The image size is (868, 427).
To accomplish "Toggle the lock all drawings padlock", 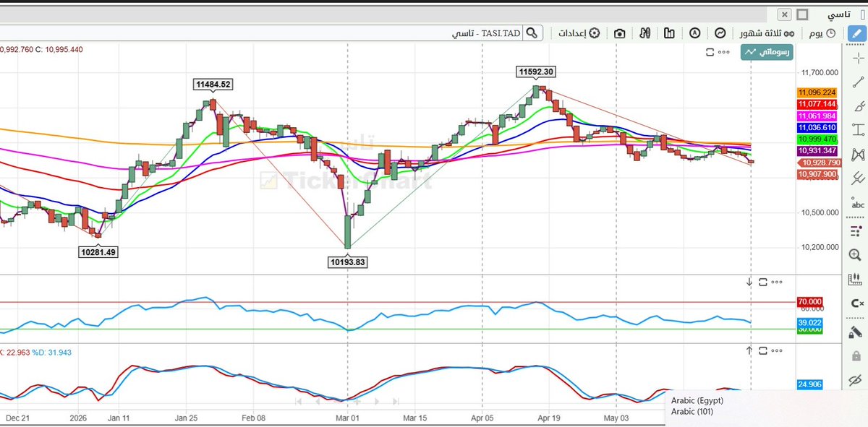I will click(858, 355).
